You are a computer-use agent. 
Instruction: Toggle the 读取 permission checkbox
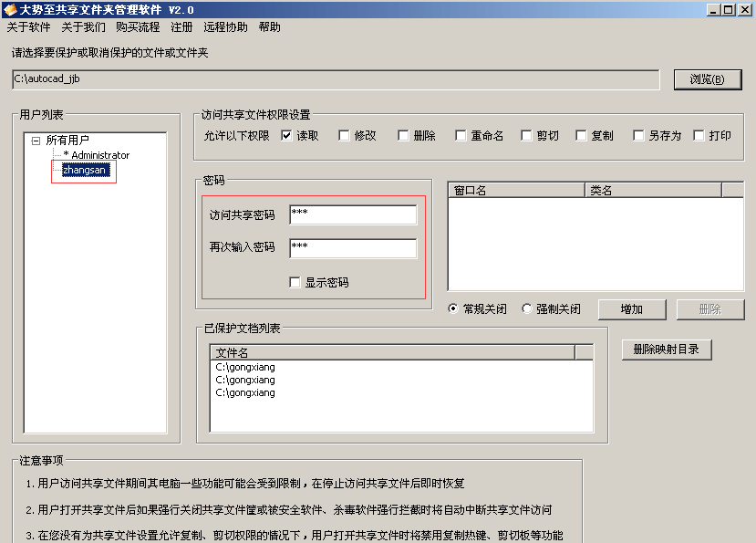pos(287,136)
